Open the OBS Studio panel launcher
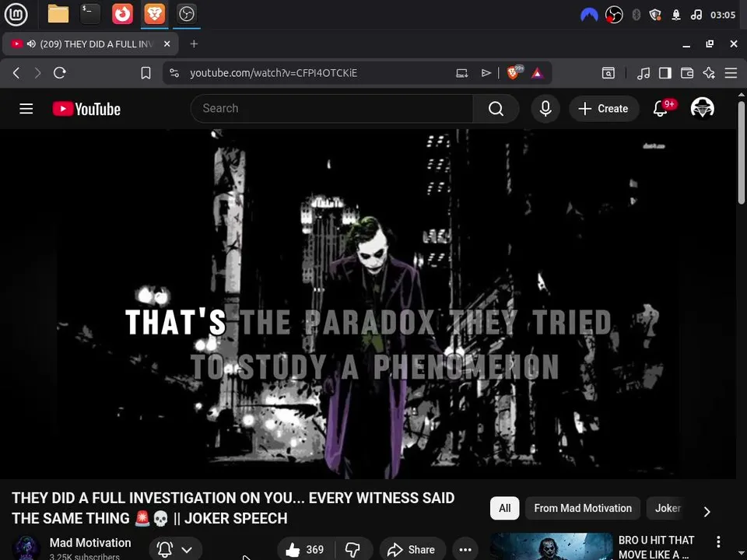The height and width of the screenshot is (560, 747). [x=187, y=14]
